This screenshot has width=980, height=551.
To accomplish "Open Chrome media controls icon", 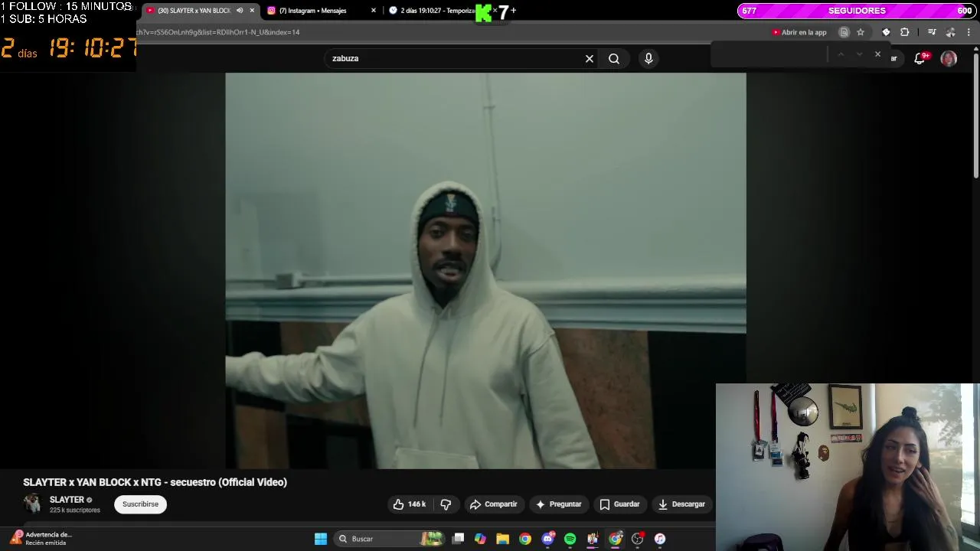I will [932, 32].
